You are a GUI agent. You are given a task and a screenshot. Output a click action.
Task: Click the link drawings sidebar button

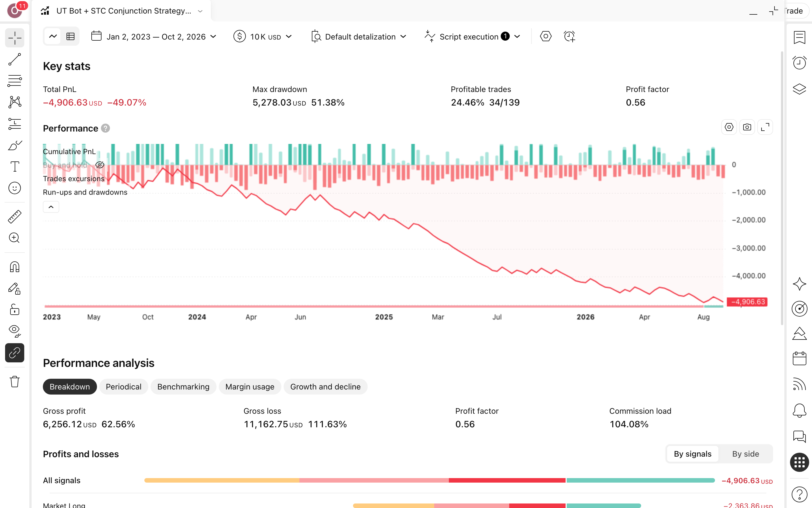pos(15,353)
